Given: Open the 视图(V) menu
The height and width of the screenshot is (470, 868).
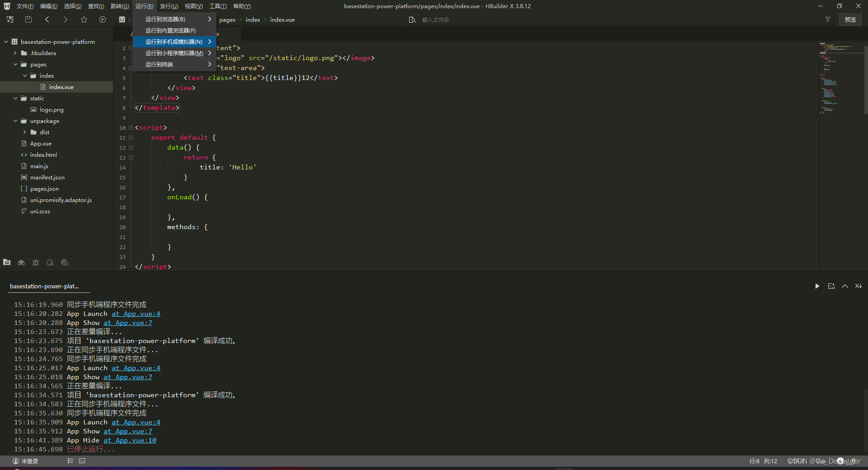Looking at the screenshot, I should click(193, 6).
